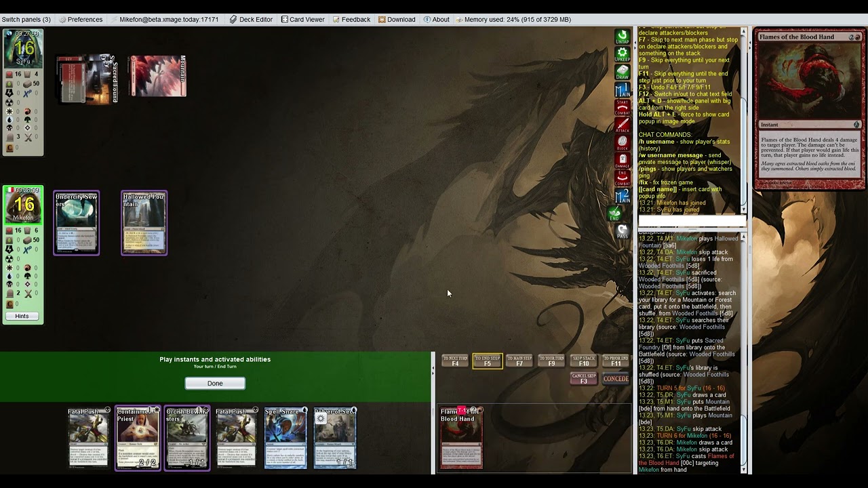Open Preferences from top bar

coord(81,20)
